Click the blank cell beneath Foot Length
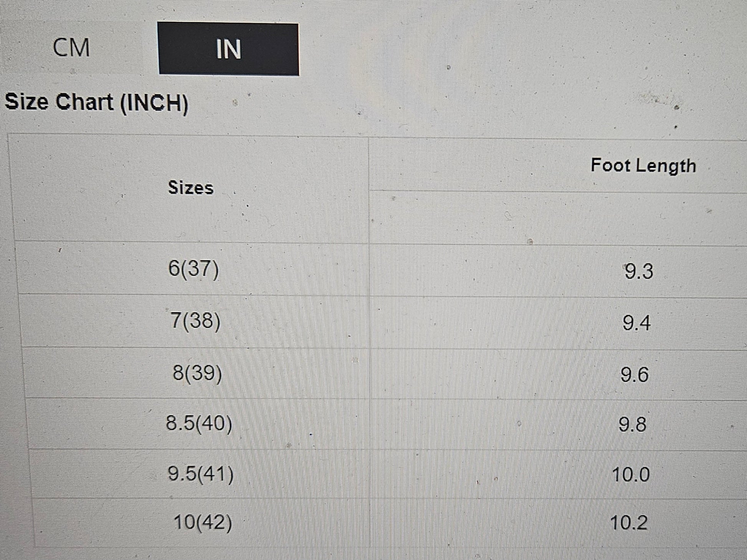The image size is (747, 560). pos(557,218)
